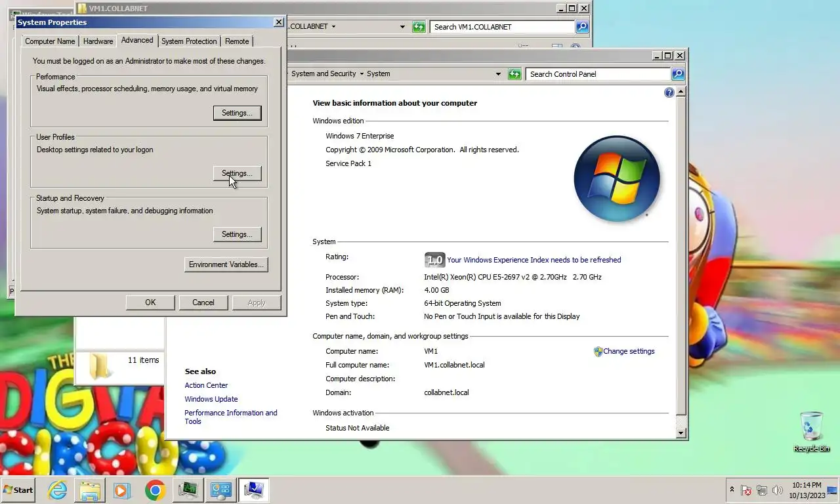The width and height of the screenshot is (840, 504).
Task: Click the Show Desktop tray icon
Action: (x=832, y=490)
